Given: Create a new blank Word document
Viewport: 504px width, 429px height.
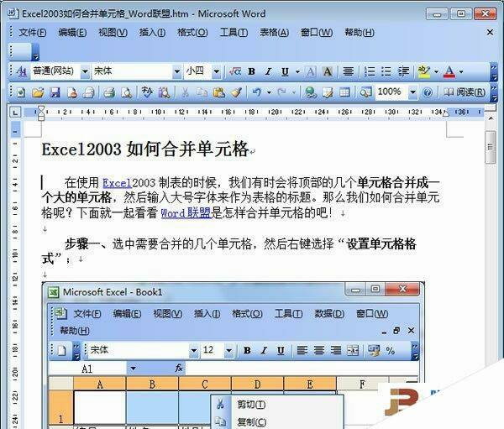Looking at the screenshot, I should coord(21,93).
